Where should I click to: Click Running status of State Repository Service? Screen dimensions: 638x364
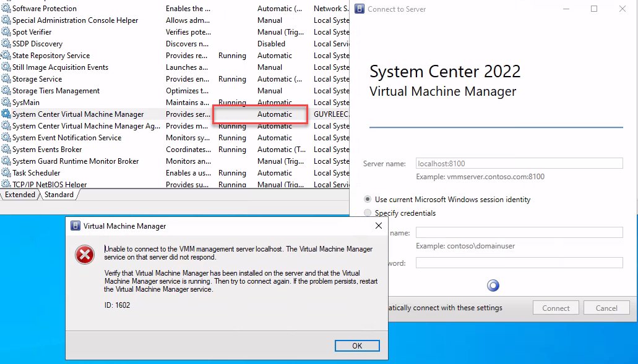(x=232, y=56)
